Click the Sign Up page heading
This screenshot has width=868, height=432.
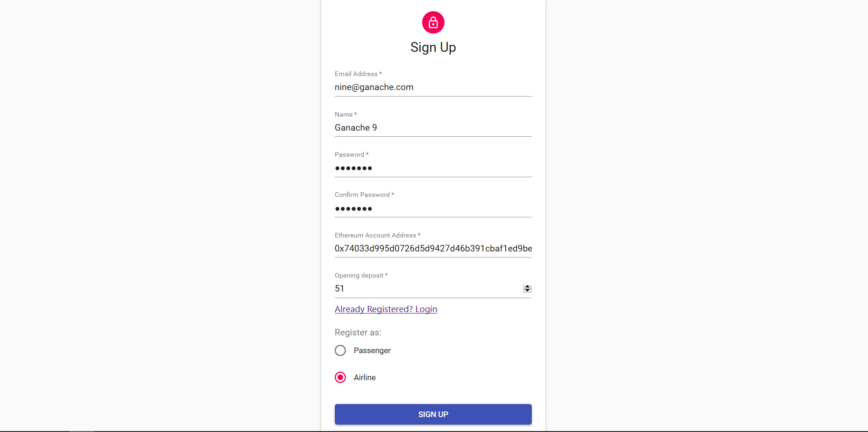coord(433,47)
